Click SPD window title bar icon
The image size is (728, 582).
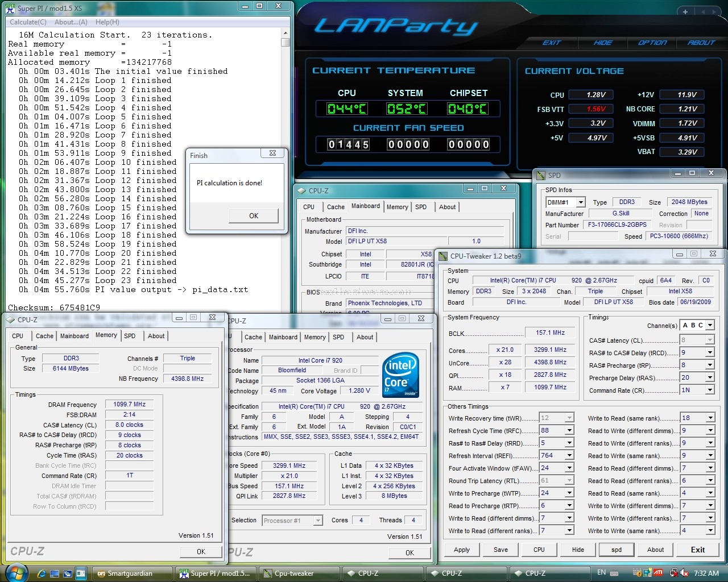coord(541,175)
